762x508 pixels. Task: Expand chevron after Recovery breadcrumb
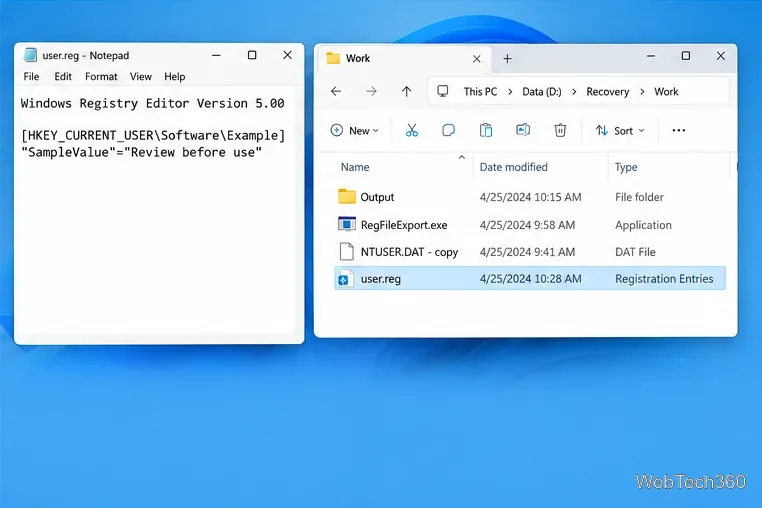pos(642,92)
